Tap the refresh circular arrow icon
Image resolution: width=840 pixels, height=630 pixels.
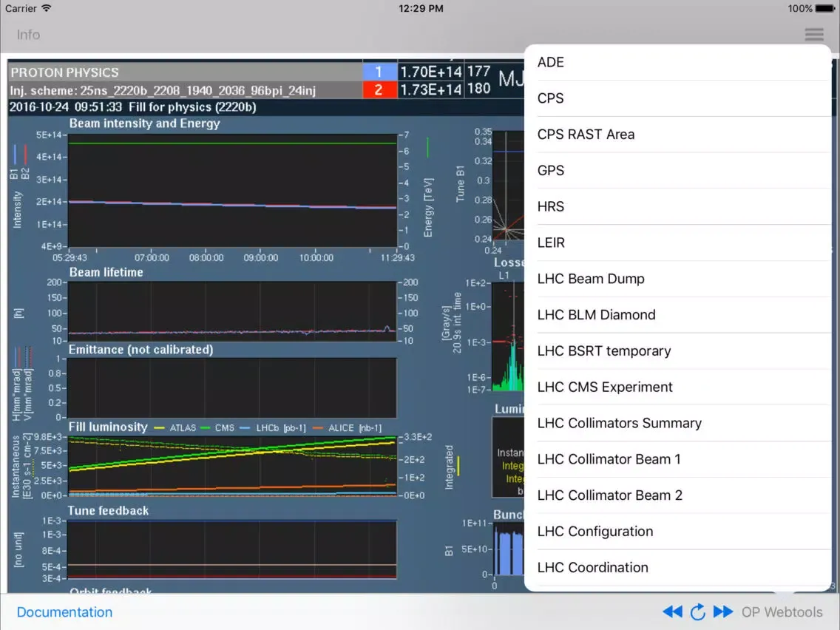[697, 612]
